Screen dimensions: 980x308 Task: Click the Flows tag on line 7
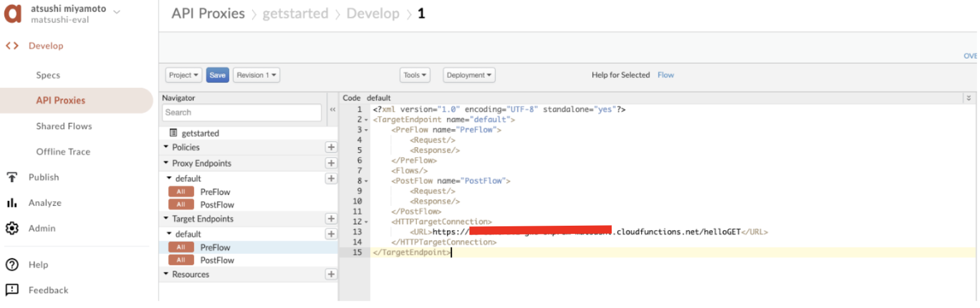409,171
